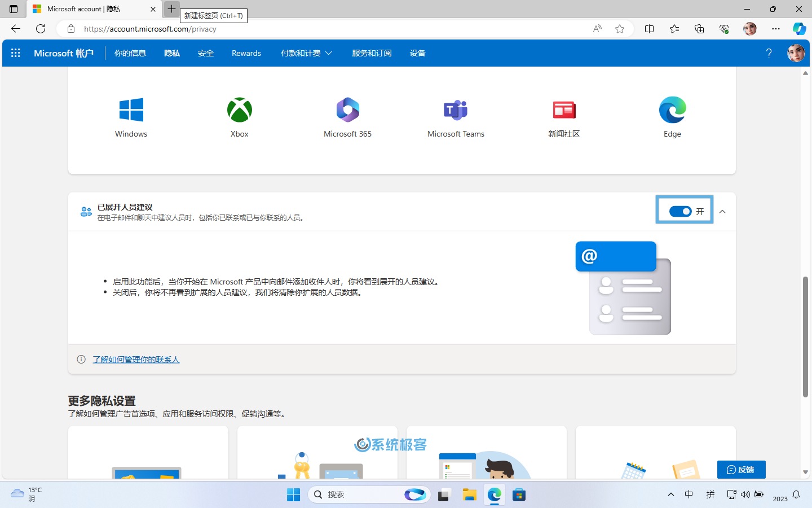Go back using the browser back arrow
Screen dimensions: 812x508
tap(16, 29)
